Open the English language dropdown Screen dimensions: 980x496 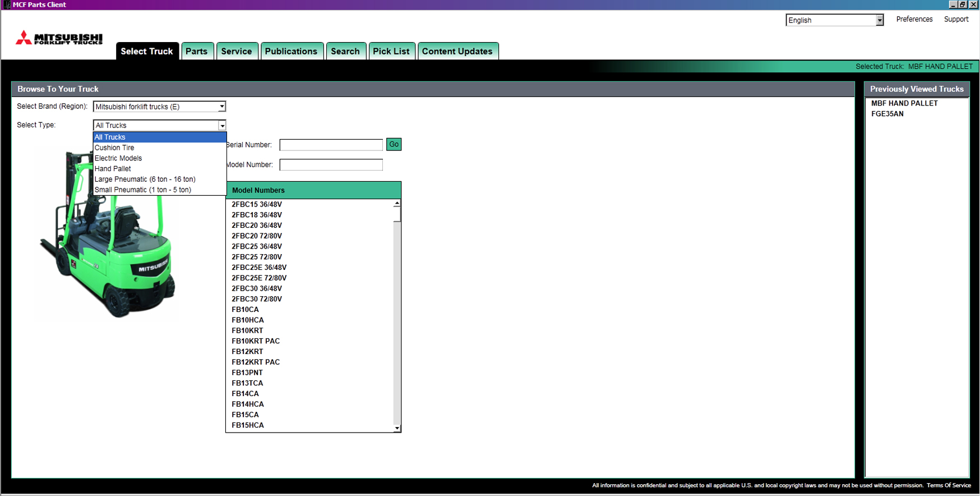[879, 20]
